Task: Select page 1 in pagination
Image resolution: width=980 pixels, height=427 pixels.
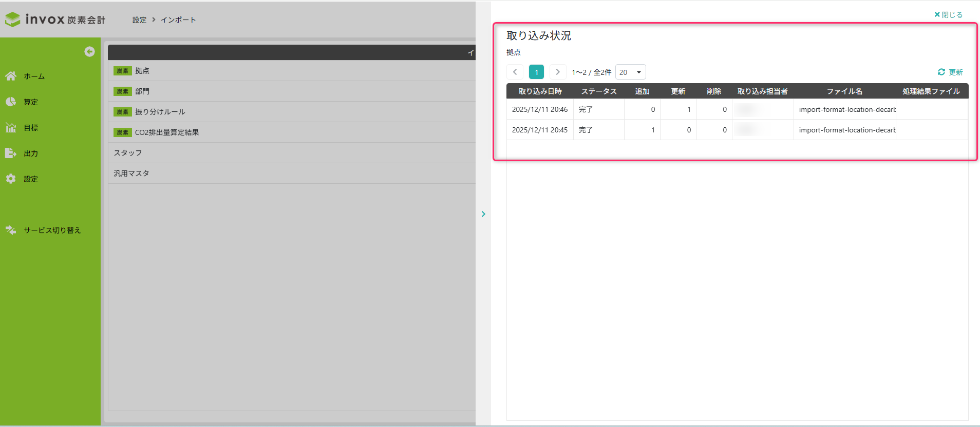Action: point(536,72)
